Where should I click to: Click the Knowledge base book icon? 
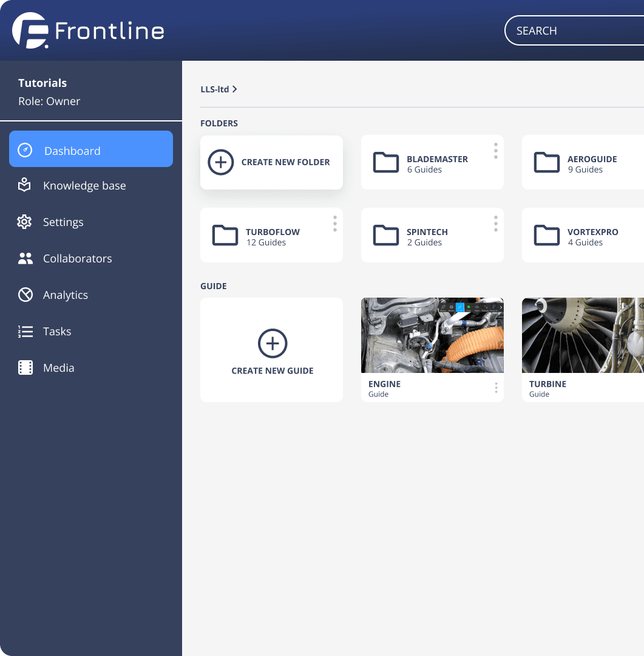pos(24,185)
